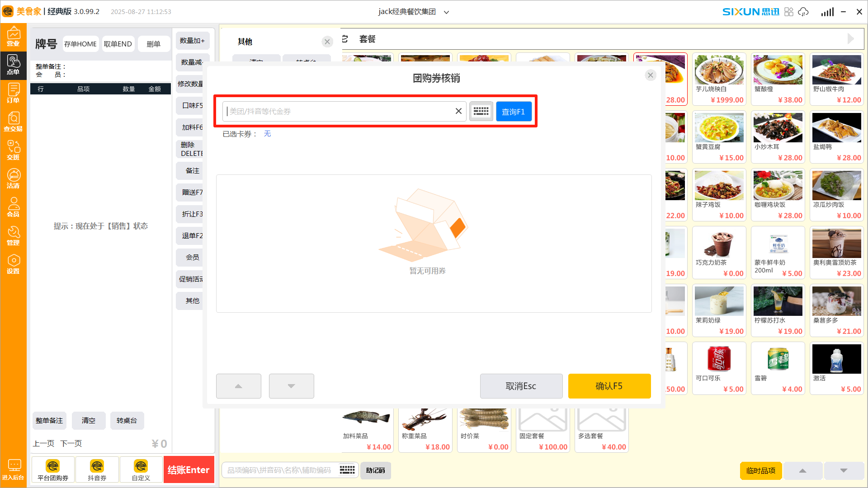Open the 交班 shift handover icon
The height and width of the screenshot is (488, 868).
[13, 150]
